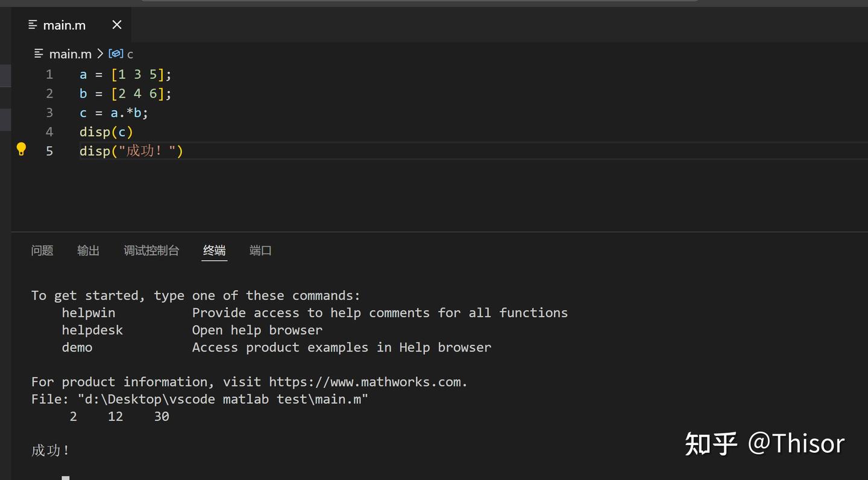This screenshot has width=868, height=480.
Task: Click line number 3 in the gutter
Action: pyautogui.click(x=49, y=113)
